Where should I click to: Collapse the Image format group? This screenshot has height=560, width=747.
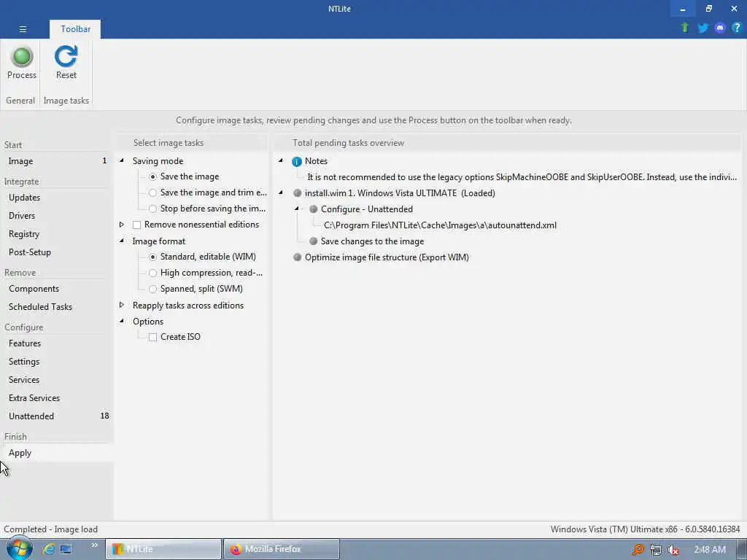tap(122, 241)
